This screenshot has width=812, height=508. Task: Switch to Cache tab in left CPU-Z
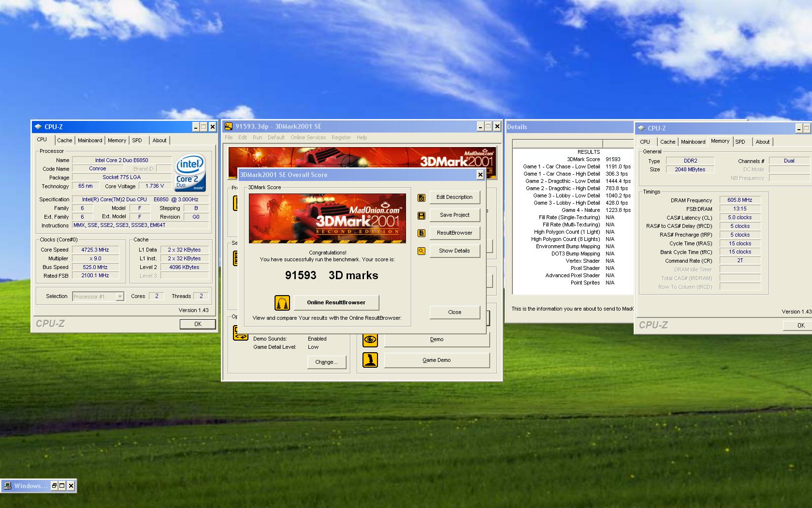(x=64, y=140)
